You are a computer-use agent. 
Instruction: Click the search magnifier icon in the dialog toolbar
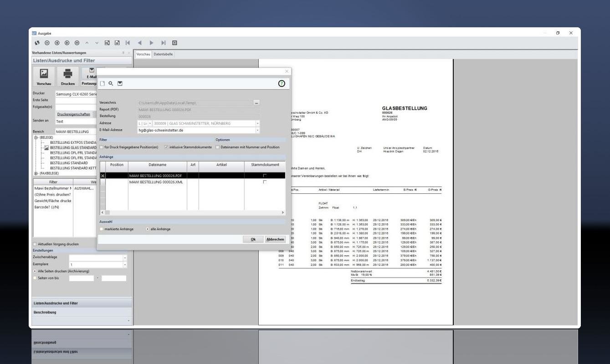pyautogui.click(x=111, y=84)
